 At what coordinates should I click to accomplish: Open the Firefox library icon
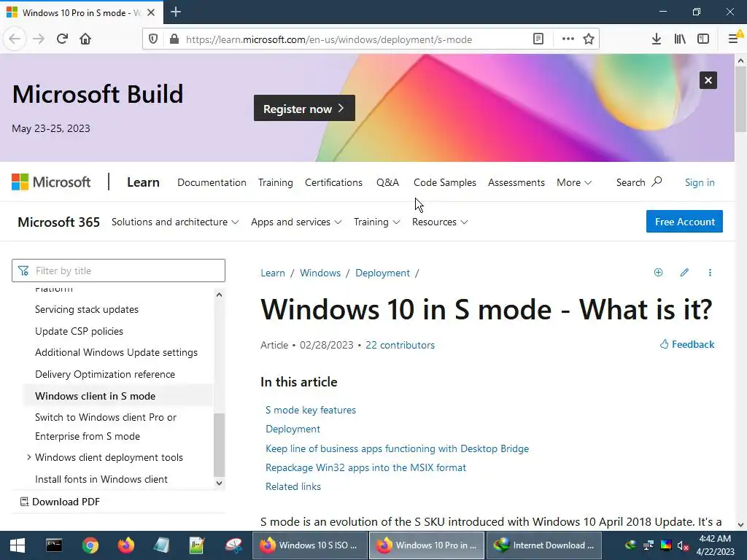tap(680, 39)
